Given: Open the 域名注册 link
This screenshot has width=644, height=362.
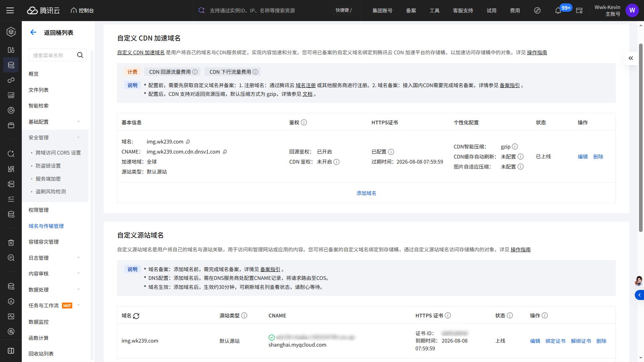Looking at the screenshot, I should pos(306,85).
